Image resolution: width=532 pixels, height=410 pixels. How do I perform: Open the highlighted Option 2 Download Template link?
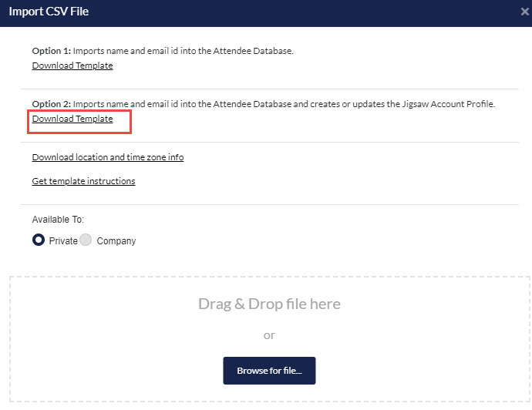tap(72, 119)
